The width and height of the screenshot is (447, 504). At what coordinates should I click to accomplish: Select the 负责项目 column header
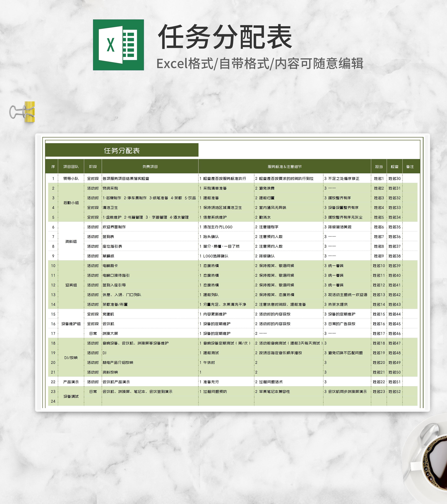(x=150, y=167)
